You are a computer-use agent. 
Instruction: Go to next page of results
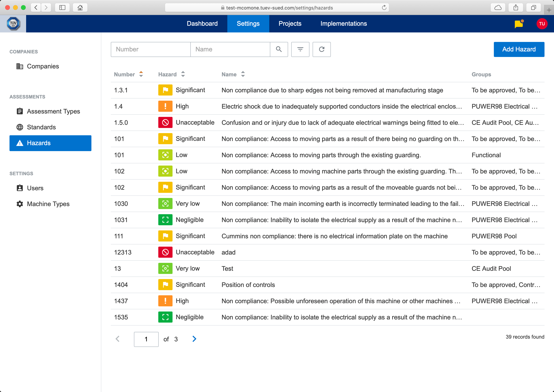pos(194,339)
